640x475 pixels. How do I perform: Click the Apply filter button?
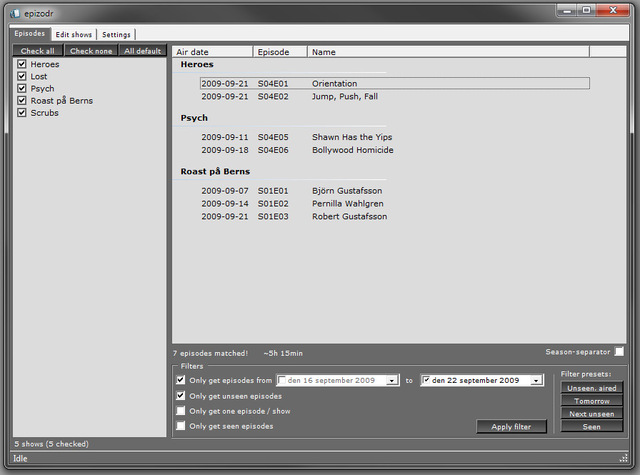pyautogui.click(x=512, y=426)
